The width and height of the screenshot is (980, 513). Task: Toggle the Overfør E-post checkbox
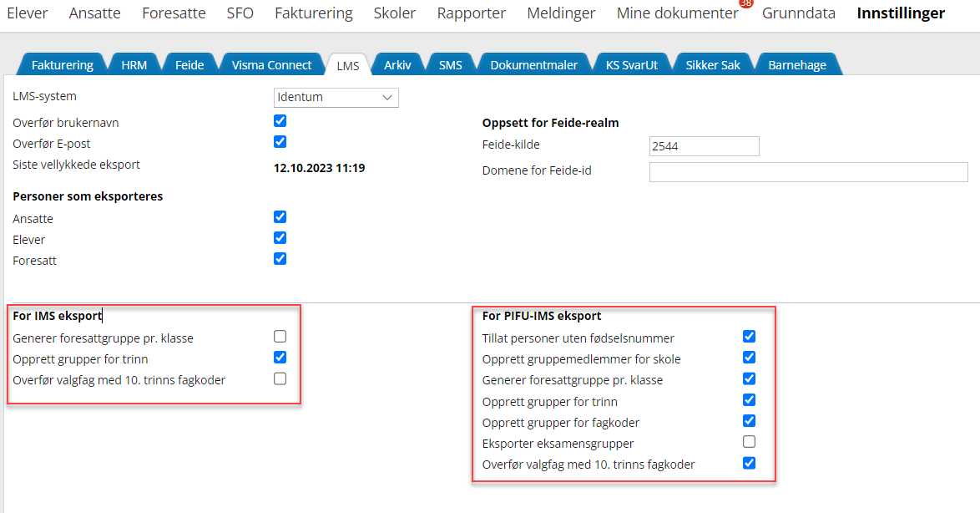click(280, 142)
